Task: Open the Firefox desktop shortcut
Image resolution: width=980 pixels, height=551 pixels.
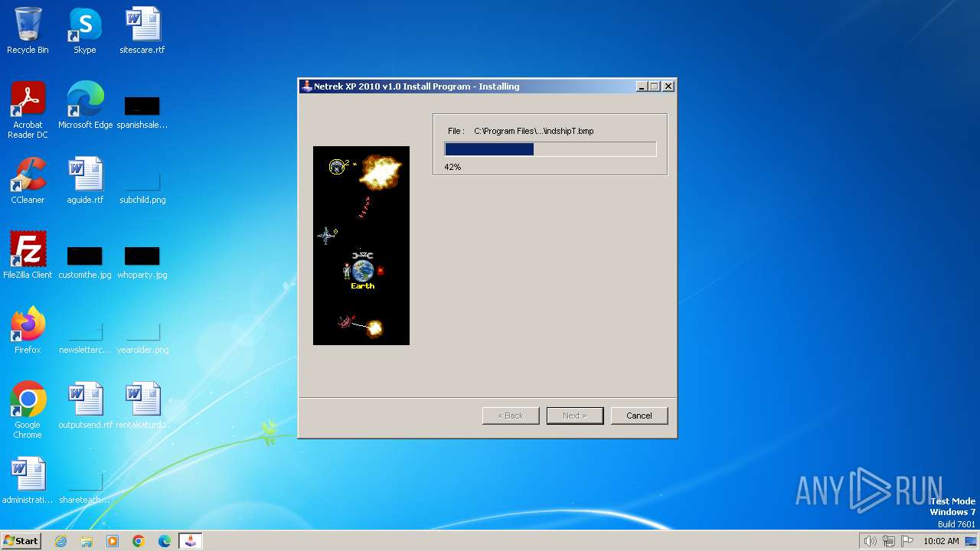Action: click(x=28, y=331)
